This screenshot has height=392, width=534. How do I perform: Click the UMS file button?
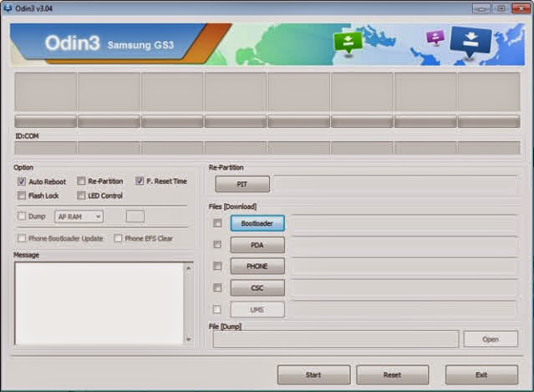pos(257,309)
